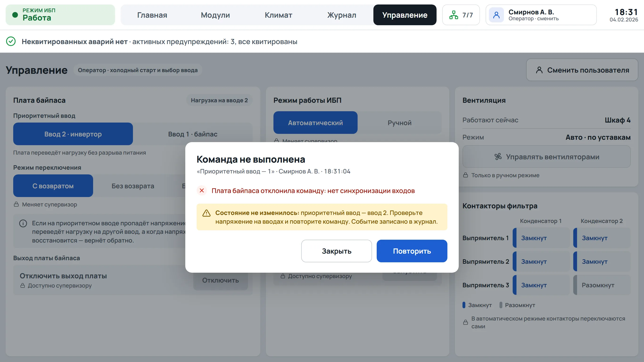Open the Журнал tab

tap(342, 15)
